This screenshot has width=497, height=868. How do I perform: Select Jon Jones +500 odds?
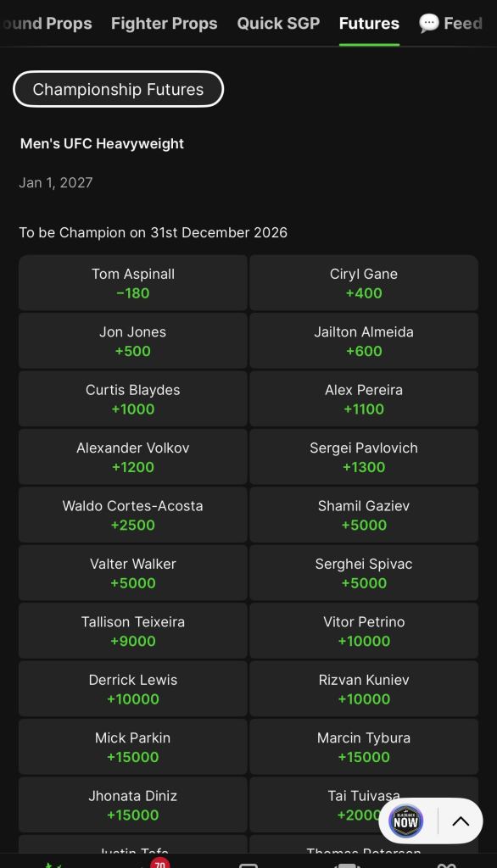click(133, 341)
